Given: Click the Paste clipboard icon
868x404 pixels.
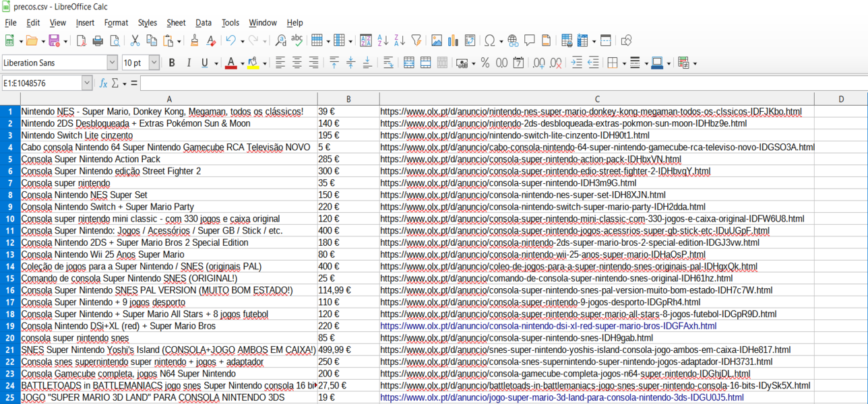Looking at the screenshot, I should (168, 41).
